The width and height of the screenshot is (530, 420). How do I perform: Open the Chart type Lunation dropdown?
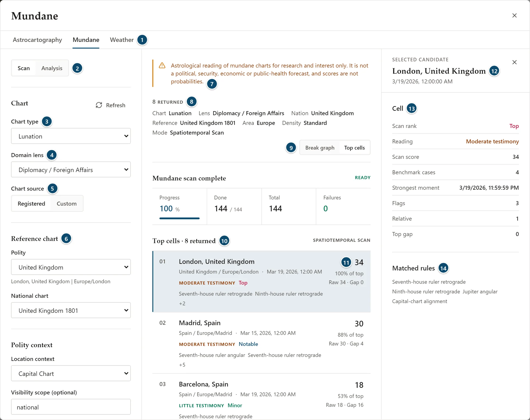tap(71, 136)
